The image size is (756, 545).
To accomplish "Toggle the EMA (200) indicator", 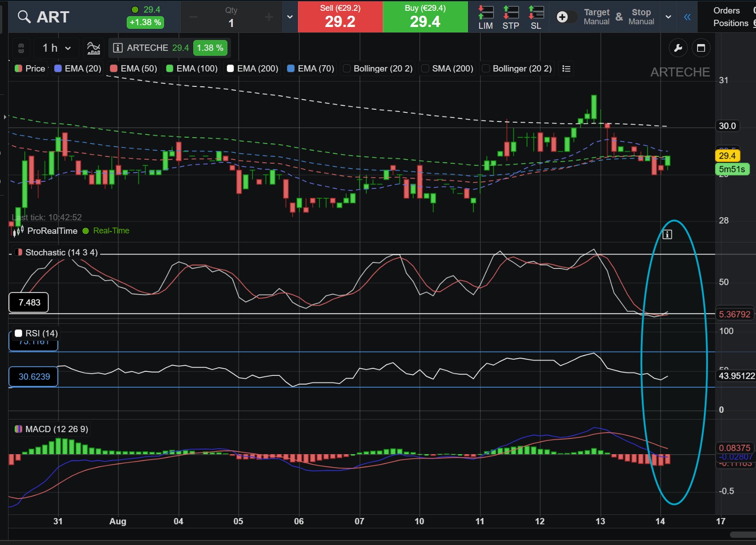I will pos(230,69).
